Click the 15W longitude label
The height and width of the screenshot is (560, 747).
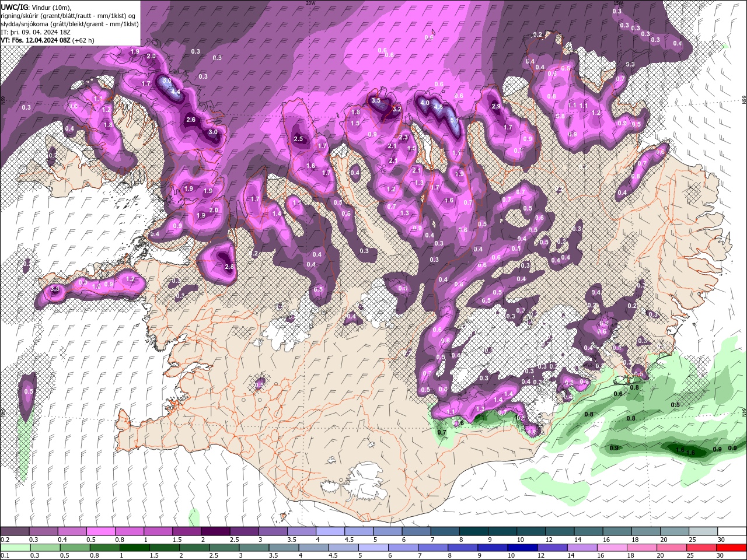click(x=618, y=3)
